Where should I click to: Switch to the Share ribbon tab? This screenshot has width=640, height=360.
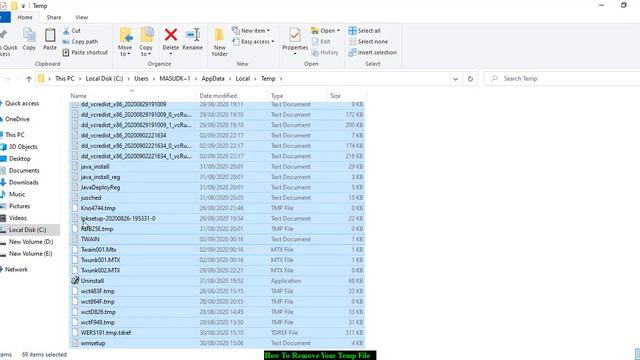point(54,18)
